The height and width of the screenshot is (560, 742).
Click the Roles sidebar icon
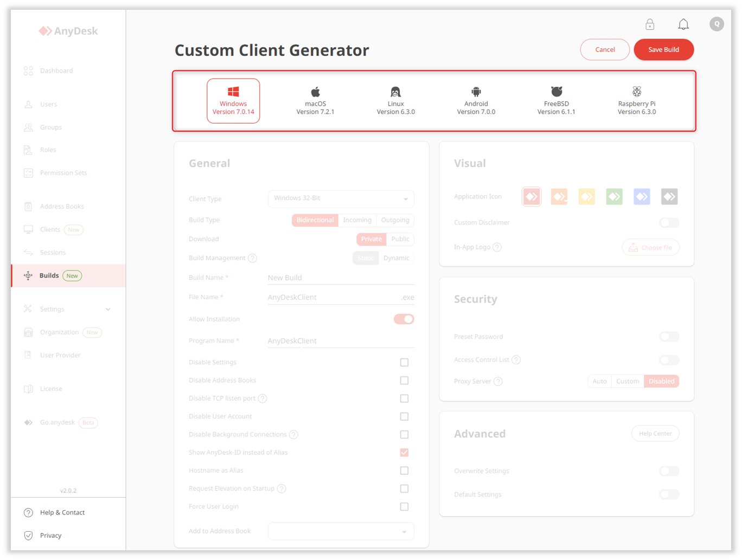point(28,150)
